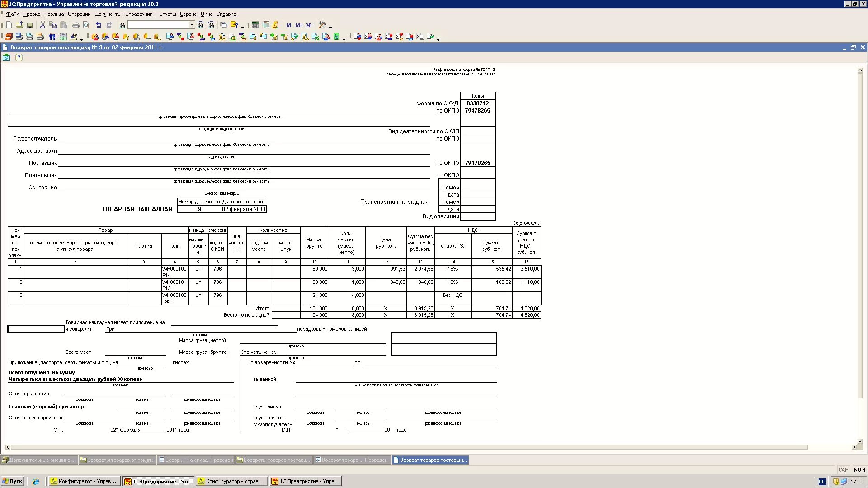
Task: Redo the undone action
Action: pos(109,25)
